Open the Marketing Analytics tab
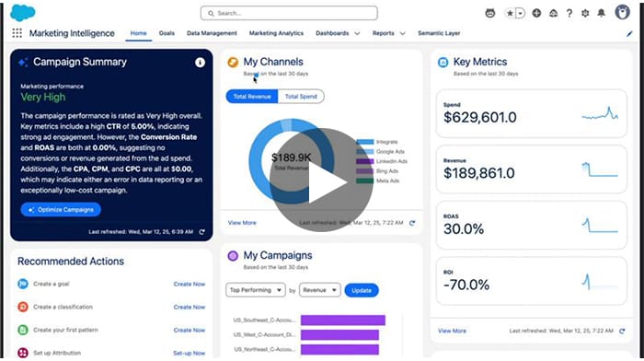Screen dimensions: 644x361 [276, 33]
